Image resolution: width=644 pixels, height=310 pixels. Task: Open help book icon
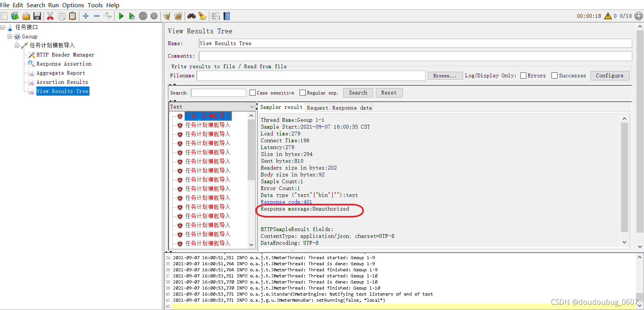227,16
